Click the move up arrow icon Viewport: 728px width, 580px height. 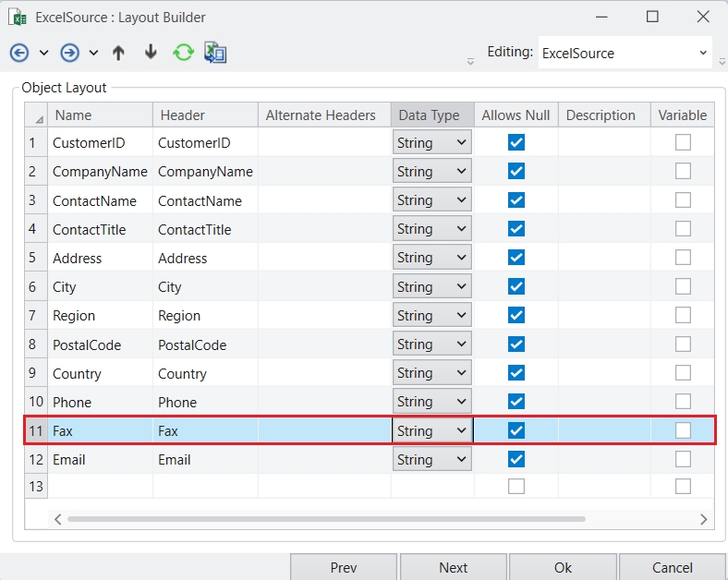(x=118, y=53)
